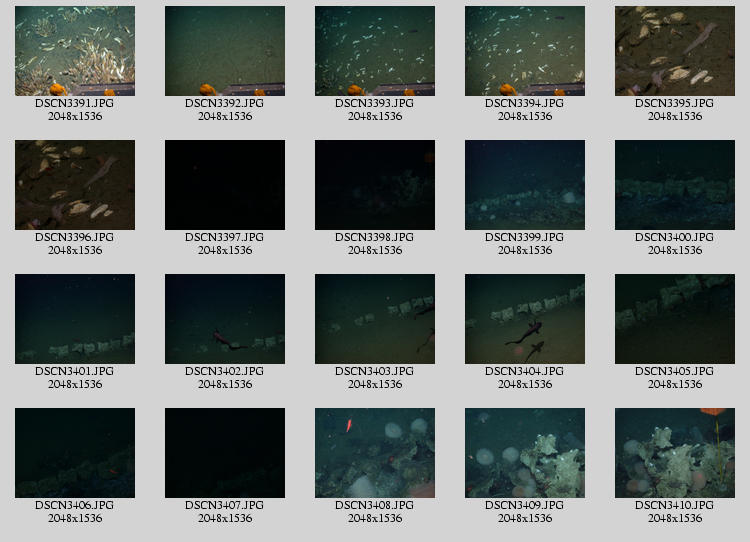Viewport: 750px width, 542px height.
Task: Select thumbnail DSCN3398.JPG
Action: pos(375,185)
